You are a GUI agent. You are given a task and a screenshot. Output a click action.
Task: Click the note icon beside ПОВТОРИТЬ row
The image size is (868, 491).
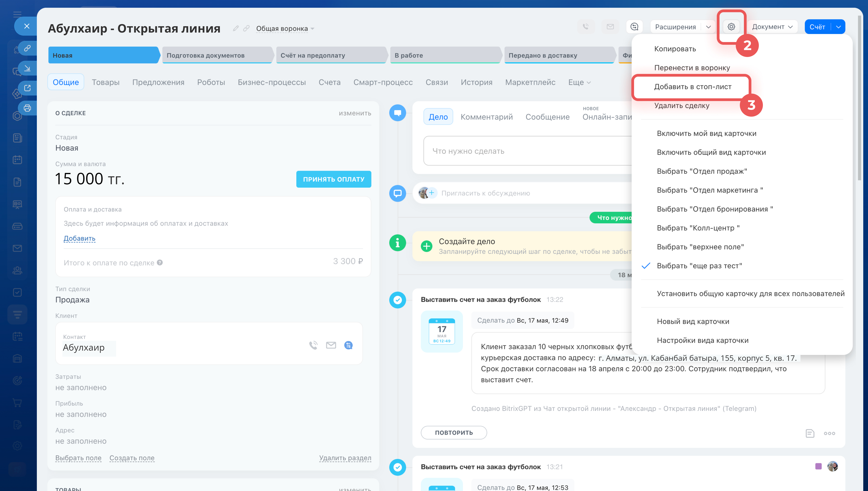(810, 433)
